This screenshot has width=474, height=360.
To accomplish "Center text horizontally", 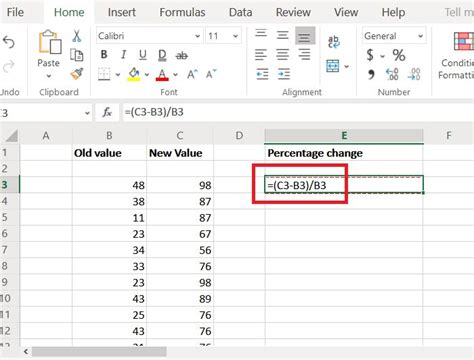I will click(x=283, y=55).
